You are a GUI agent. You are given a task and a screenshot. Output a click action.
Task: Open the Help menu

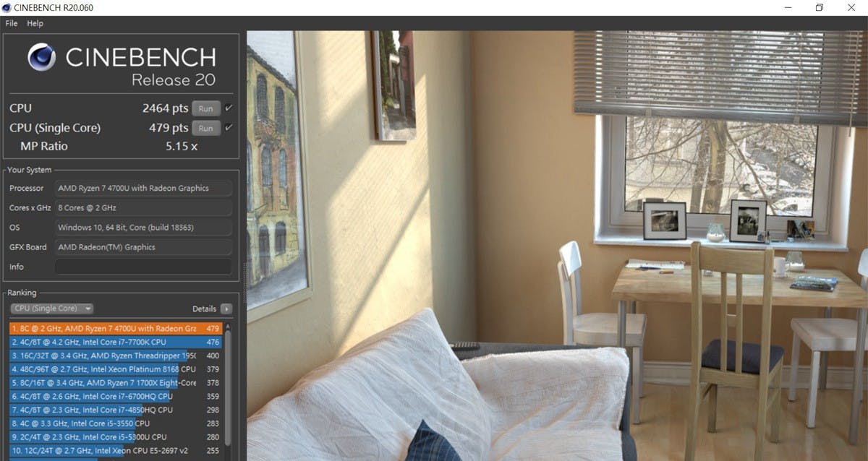click(x=35, y=23)
